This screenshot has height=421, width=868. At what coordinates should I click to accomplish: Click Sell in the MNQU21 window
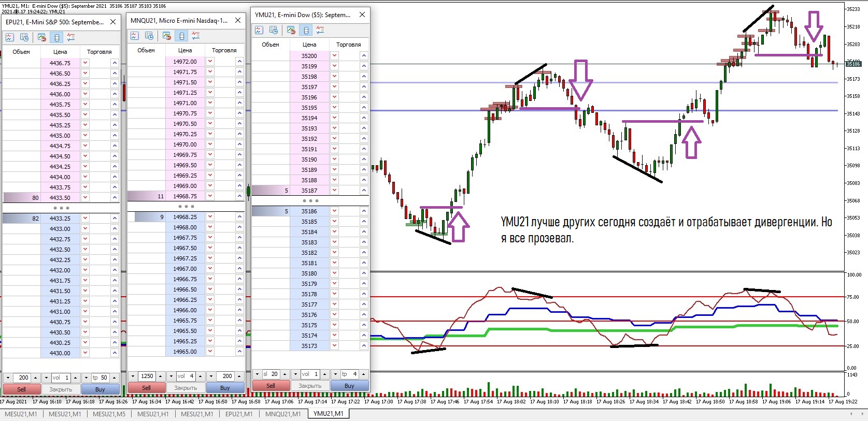pos(146,388)
